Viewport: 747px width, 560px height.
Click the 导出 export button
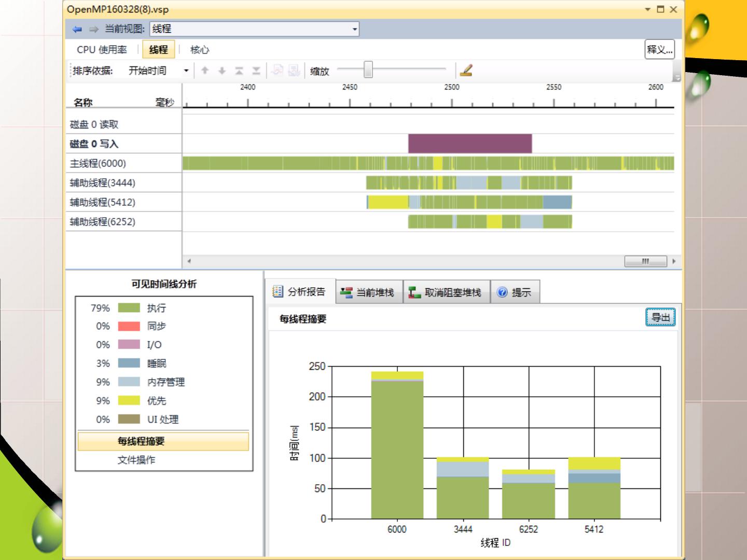pyautogui.click(x=660, y=317)
